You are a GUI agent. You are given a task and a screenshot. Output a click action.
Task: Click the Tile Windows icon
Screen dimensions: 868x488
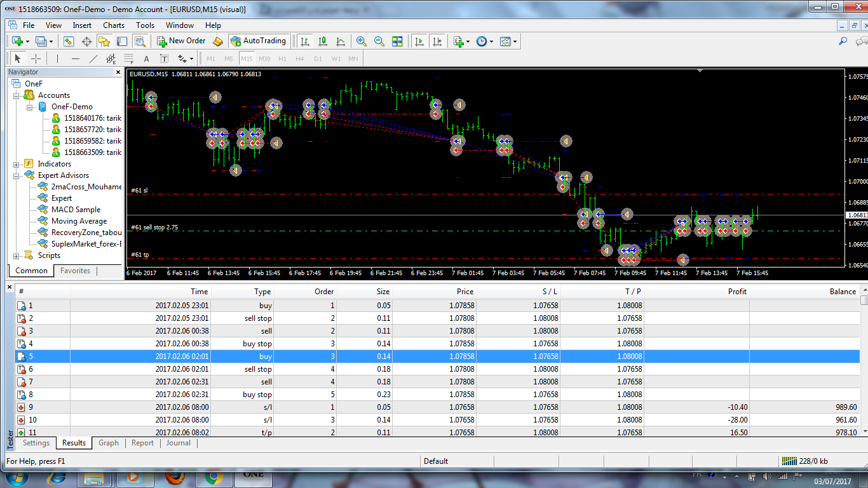click(x=397, y=41)
